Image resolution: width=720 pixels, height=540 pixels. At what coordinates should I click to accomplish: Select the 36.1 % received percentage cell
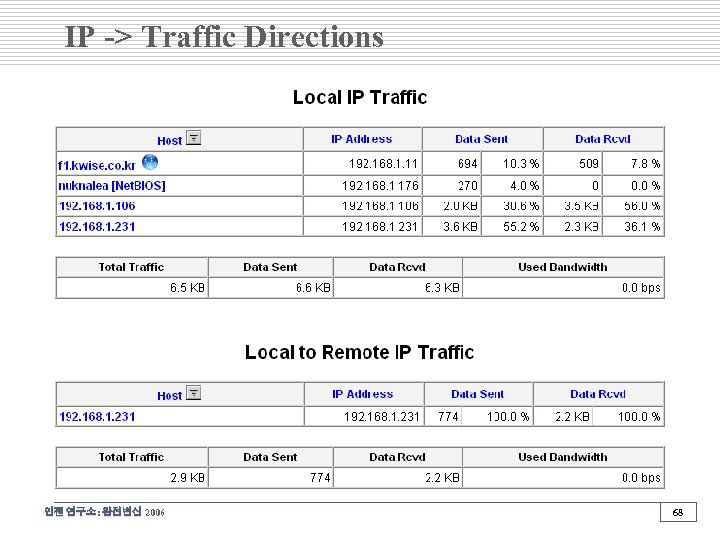tap(633, 226)
